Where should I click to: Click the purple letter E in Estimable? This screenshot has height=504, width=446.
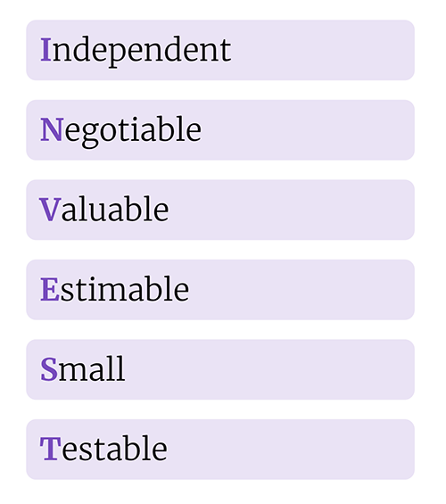(x=49, y=289)
